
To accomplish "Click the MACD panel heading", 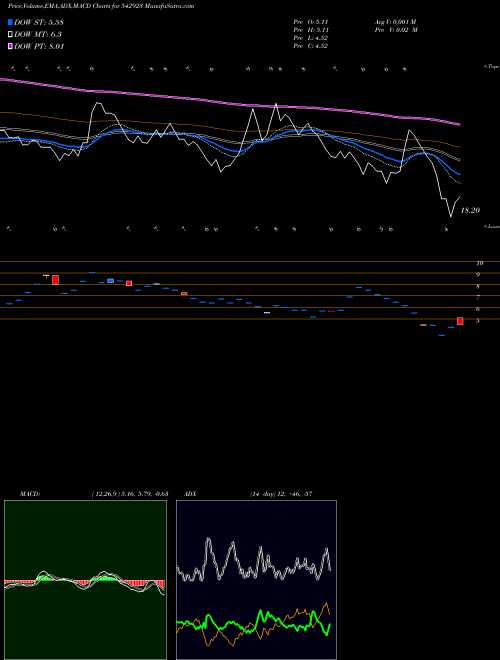I will pos(30,493).
